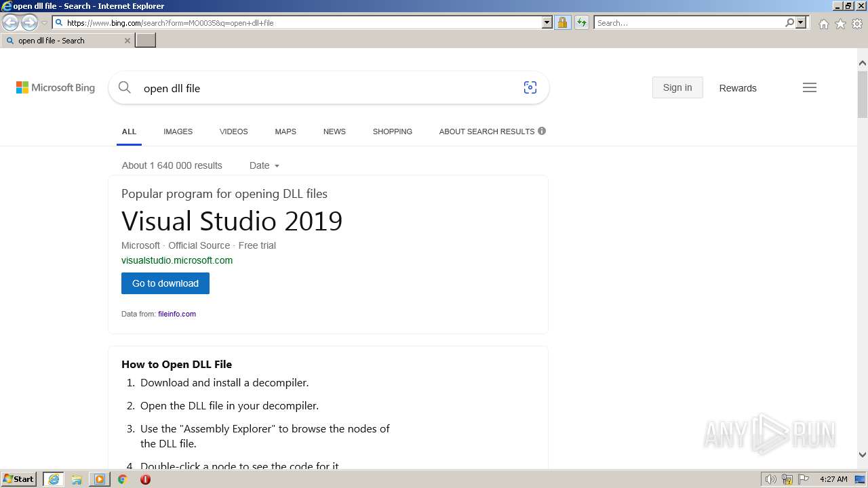The width and height of the screenshot is (868, 488).
Task: Open a new blank tab
Action: click(146, 41)
